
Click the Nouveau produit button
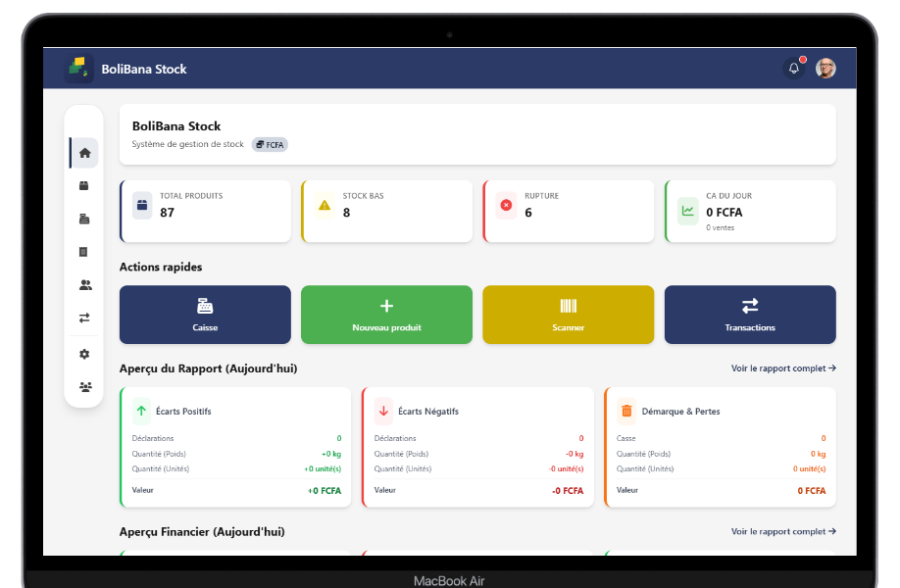386,315
